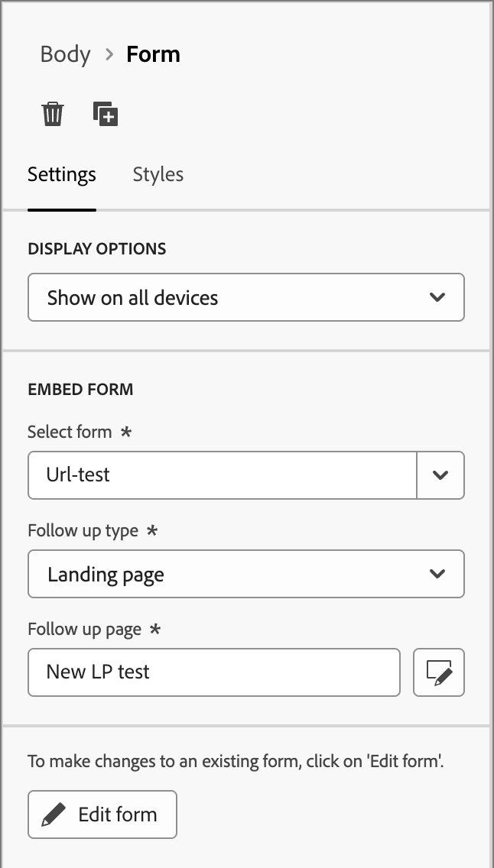Click the New LP test follow up page field
The height and width of the screenshot is (868, 494).
coord(213,672)
